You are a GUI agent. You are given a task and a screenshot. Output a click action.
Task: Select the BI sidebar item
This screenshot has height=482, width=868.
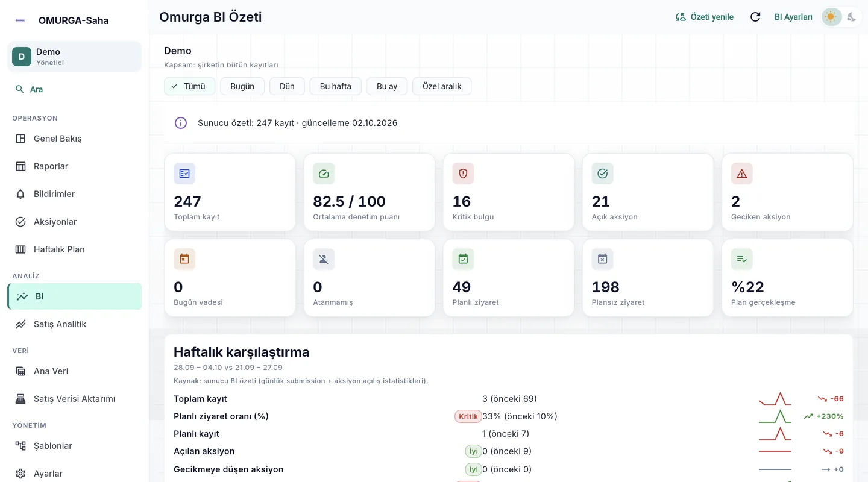click(75, 296)
